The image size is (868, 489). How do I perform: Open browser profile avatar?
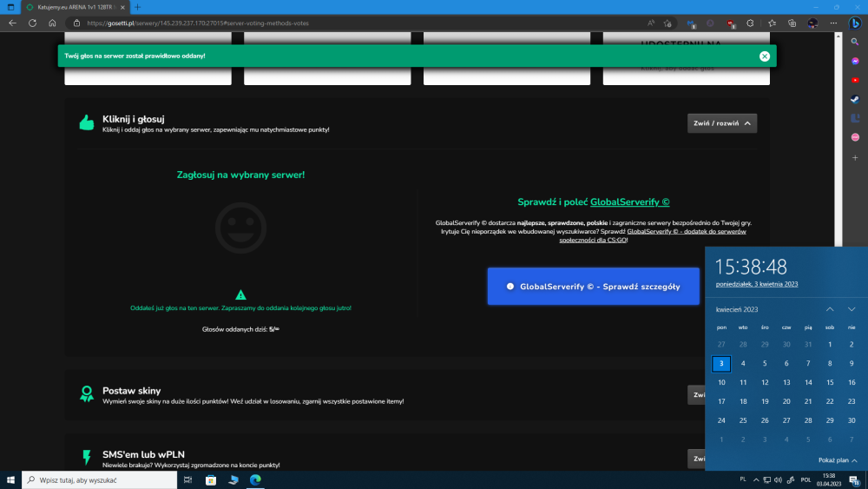tap(812, 23)
